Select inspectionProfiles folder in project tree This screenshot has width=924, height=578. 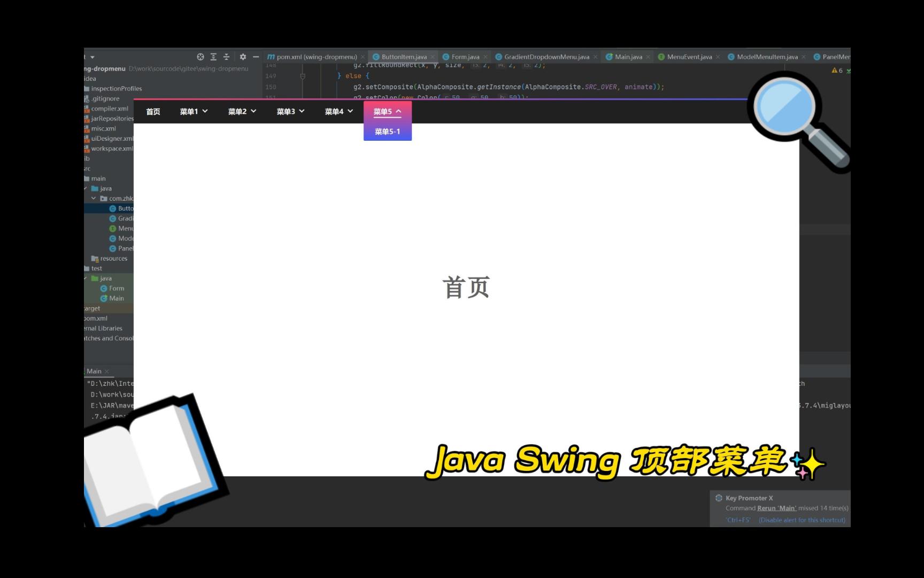[113, 88]
